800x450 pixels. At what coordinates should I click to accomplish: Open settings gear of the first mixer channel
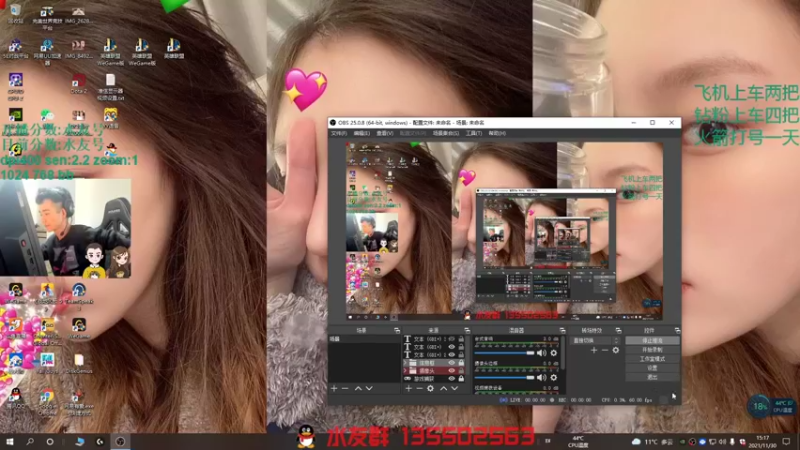[554, 353]
